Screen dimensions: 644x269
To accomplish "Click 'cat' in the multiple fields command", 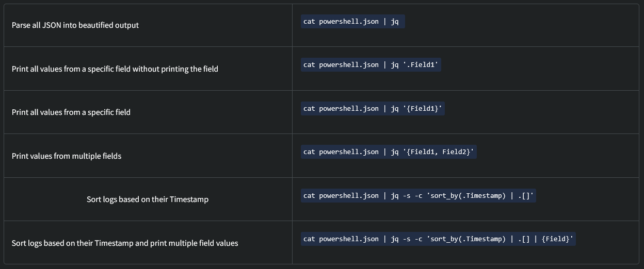I will [x=309, y=152].
